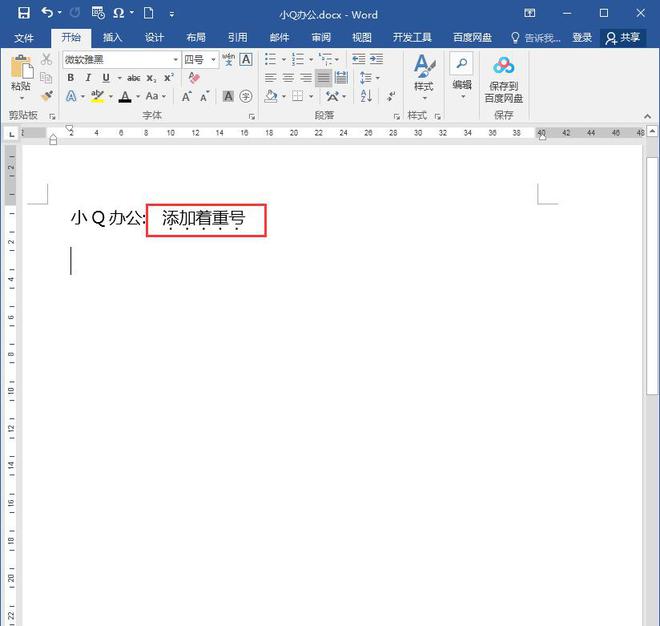The image size is (660, 626).
Task: Open the font name dropdown
Action: 176,60
